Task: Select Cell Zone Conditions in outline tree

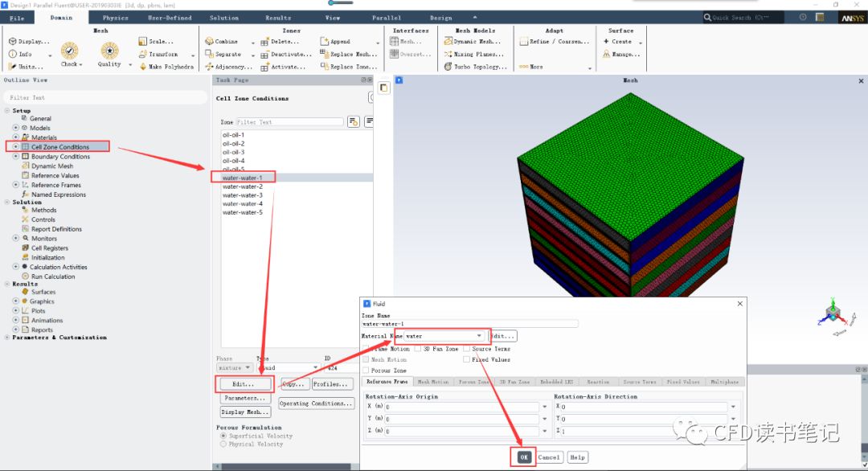Action: [x=59, y=146]
